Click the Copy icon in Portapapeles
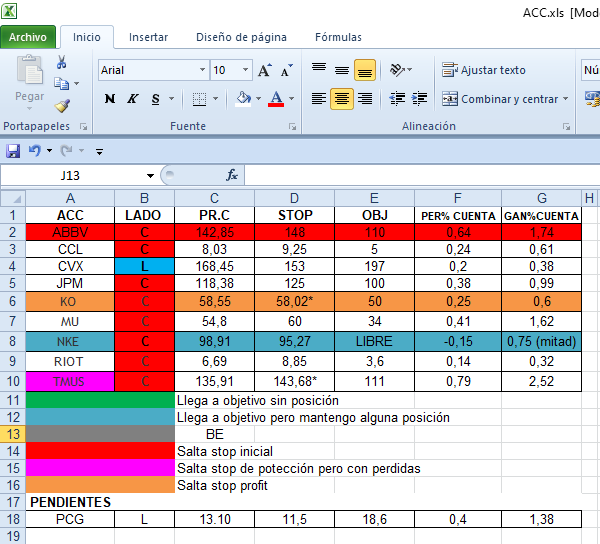This screenshot has width=600, height=544. click(61, 83)
